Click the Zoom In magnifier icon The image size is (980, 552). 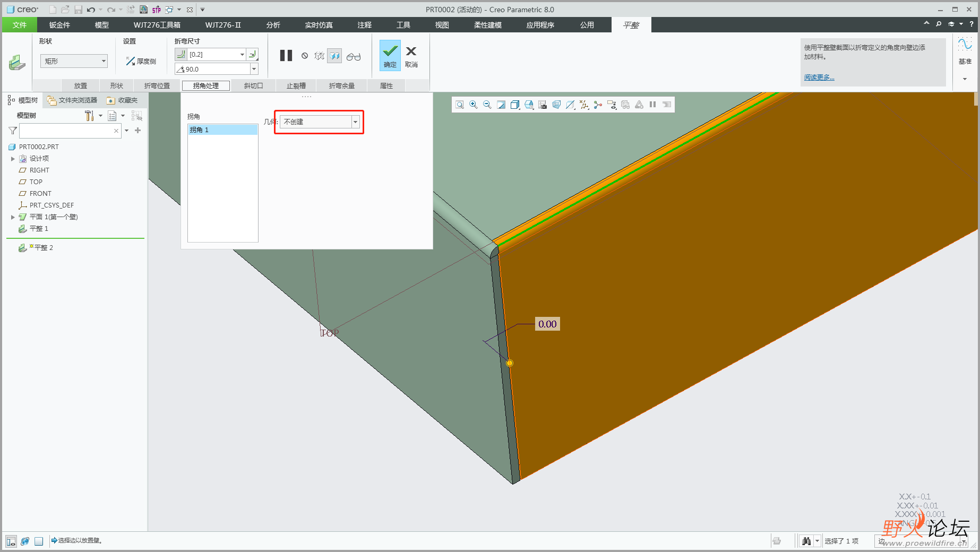474,105
